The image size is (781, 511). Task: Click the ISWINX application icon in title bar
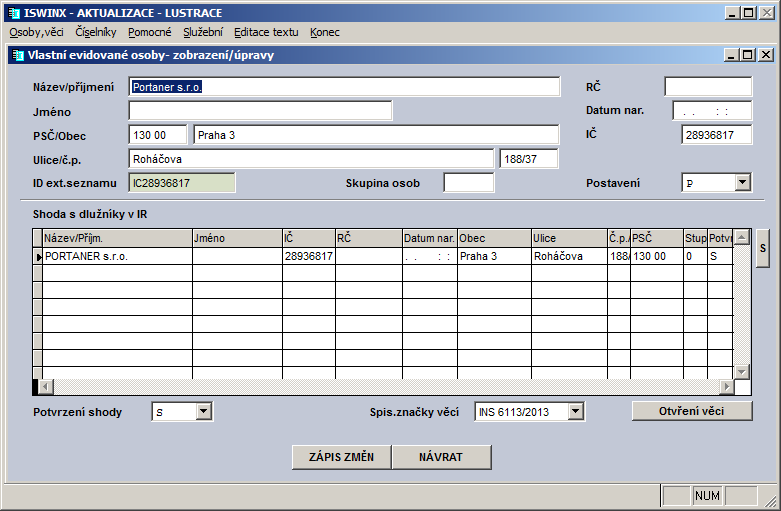[x=13, y=13]
